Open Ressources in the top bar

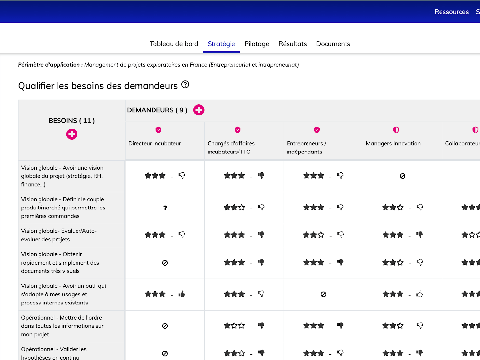pos(452,12)
